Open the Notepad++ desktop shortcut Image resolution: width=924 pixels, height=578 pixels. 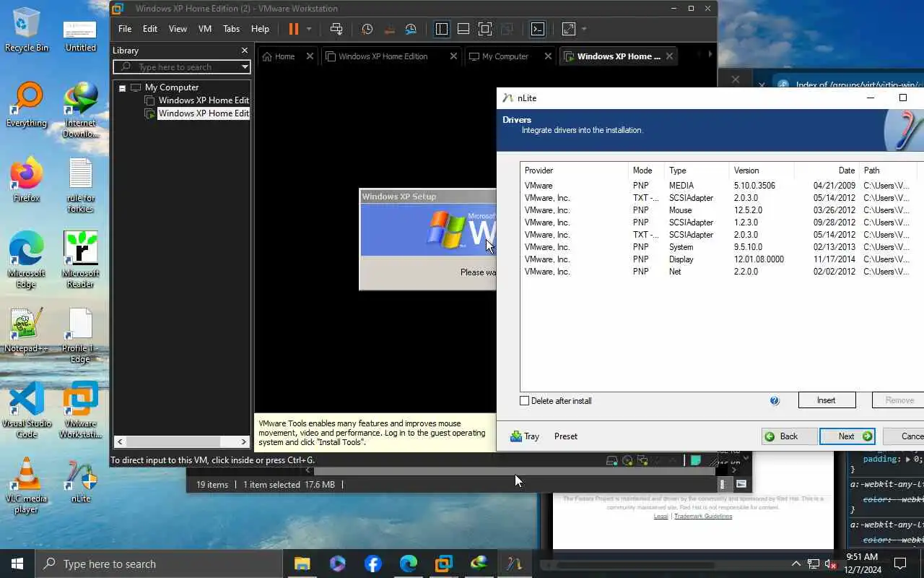point(27,330)
